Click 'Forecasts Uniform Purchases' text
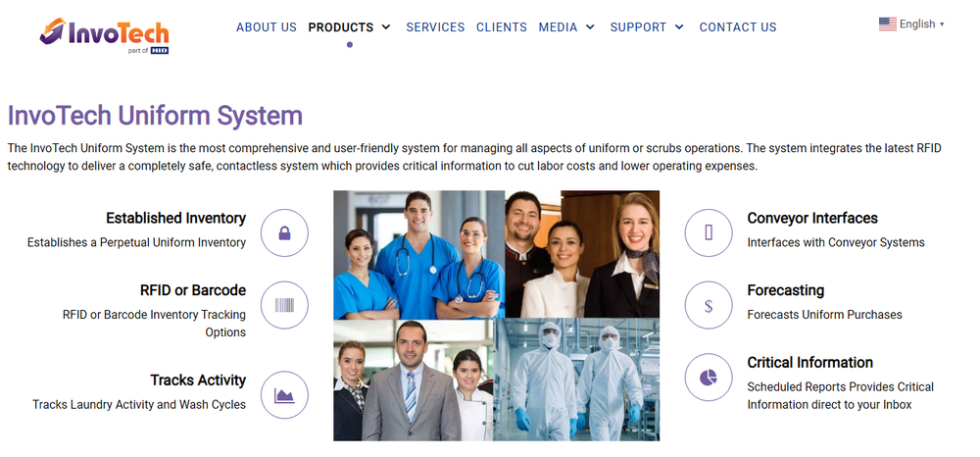Image resolution: width=980 pixels, height=457 pixels. 825,315
